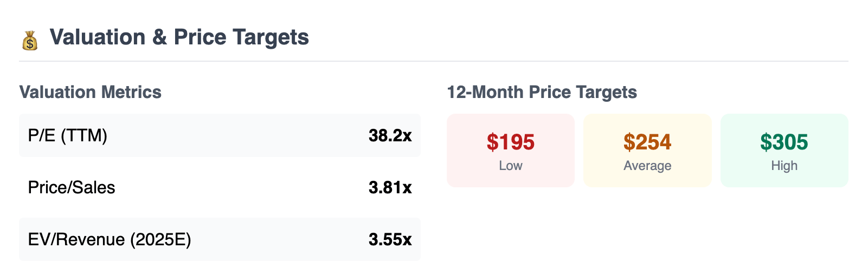Click the 3.81x Price/Sales value

tap(390, 187)
